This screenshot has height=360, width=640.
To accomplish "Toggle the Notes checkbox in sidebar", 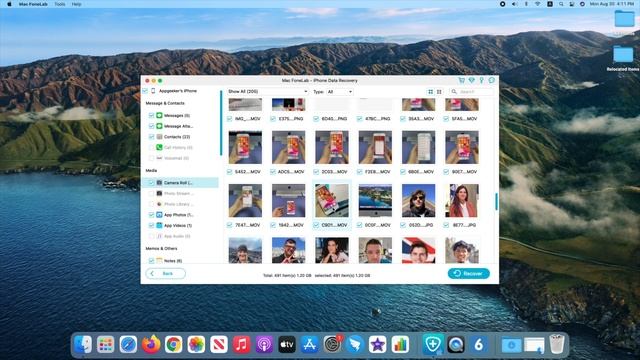I will 151,260.
